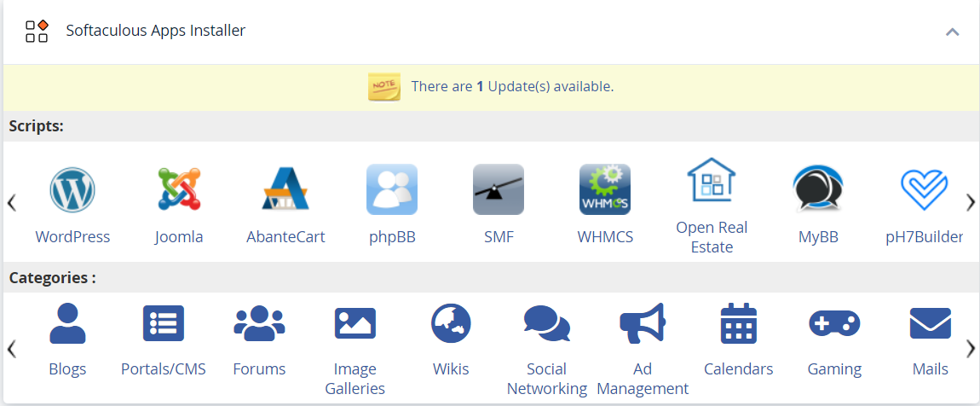Open the Ad Management megaphone icon
Viewport: 980px width, 406px height.
click(x=643, y=322)
